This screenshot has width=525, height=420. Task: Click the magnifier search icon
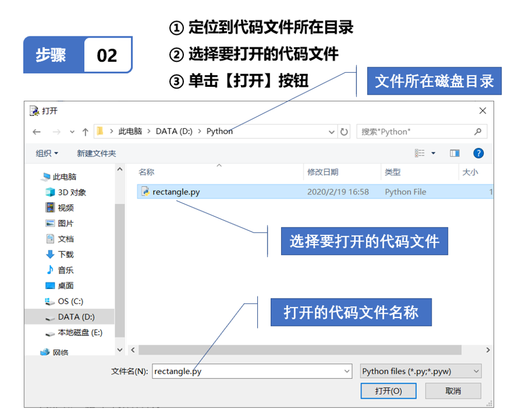pos(478,132)
